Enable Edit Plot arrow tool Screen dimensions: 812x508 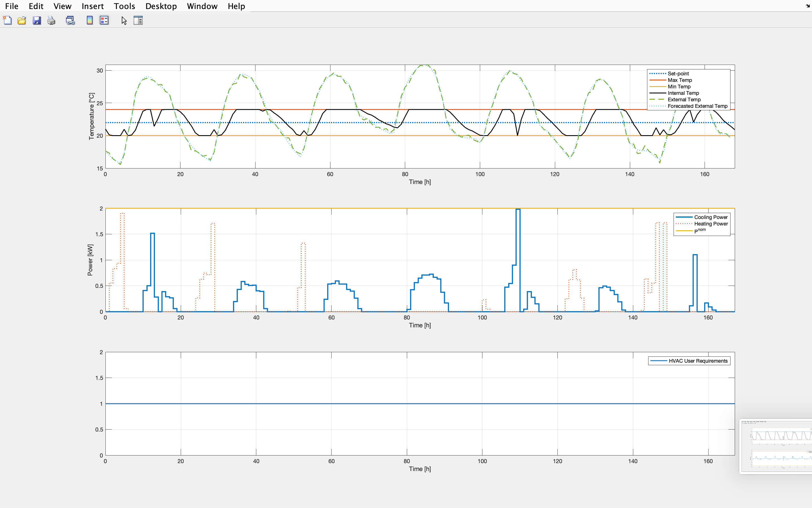point(124,21)
